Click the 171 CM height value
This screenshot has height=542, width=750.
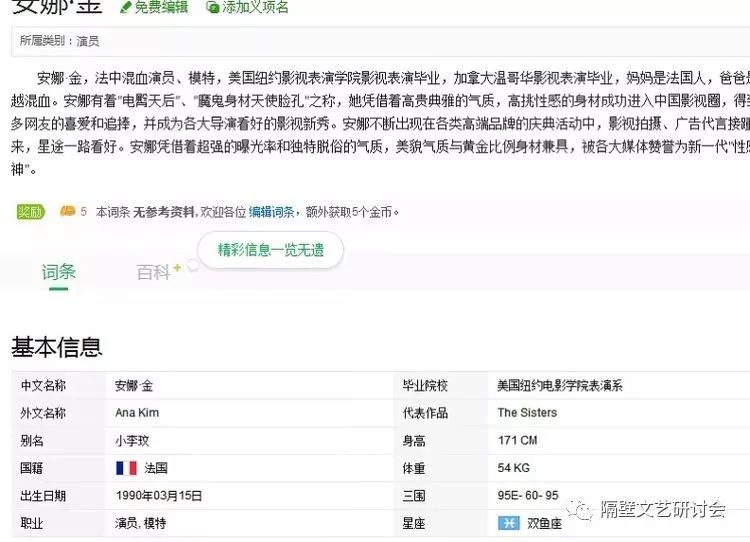tap(518, 440)
